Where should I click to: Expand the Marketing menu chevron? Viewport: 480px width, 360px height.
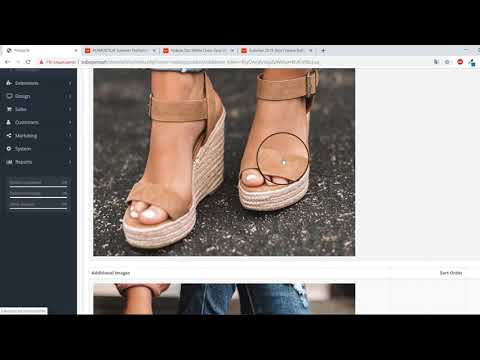click(x=70, y=136)
